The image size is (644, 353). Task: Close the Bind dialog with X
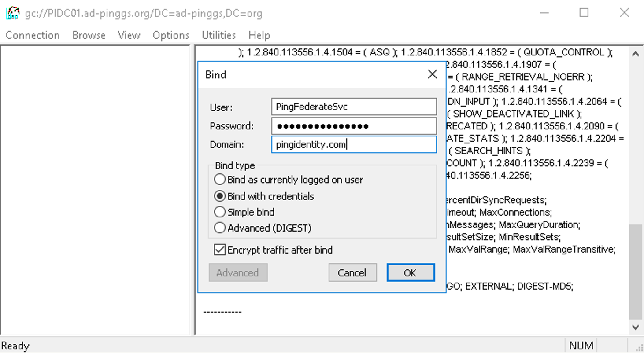click(x=432, y=74)
